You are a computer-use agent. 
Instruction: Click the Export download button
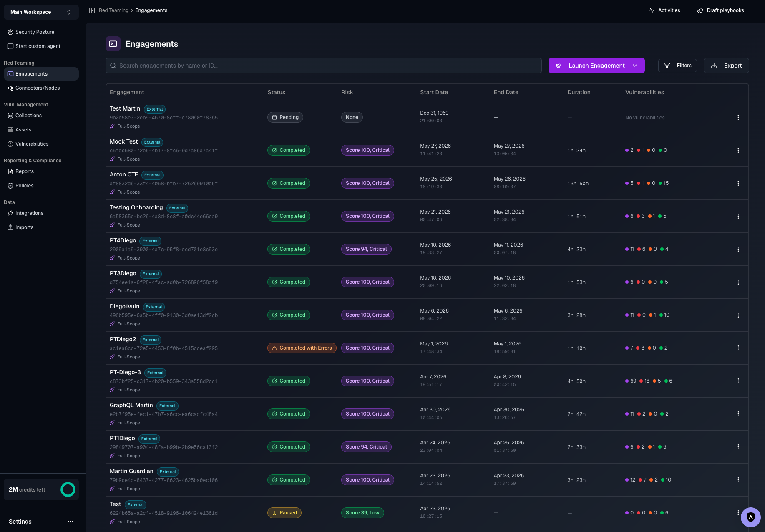(726, 66)
